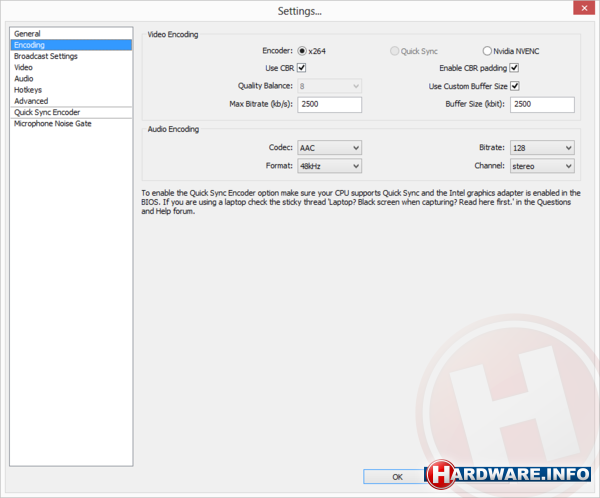Open the audio Channel dropdown
Viewport: 600px width, 498px height.
(542, 166)
